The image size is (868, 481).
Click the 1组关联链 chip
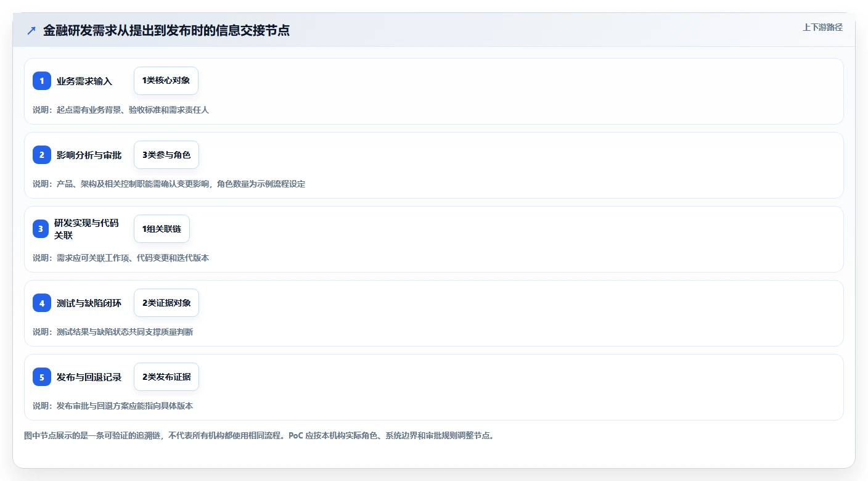click(x=162, y=229)
